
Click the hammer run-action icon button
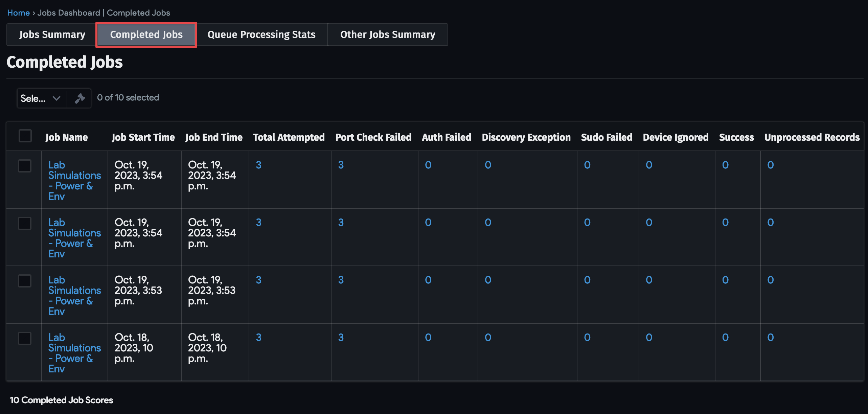coord(79,98)
